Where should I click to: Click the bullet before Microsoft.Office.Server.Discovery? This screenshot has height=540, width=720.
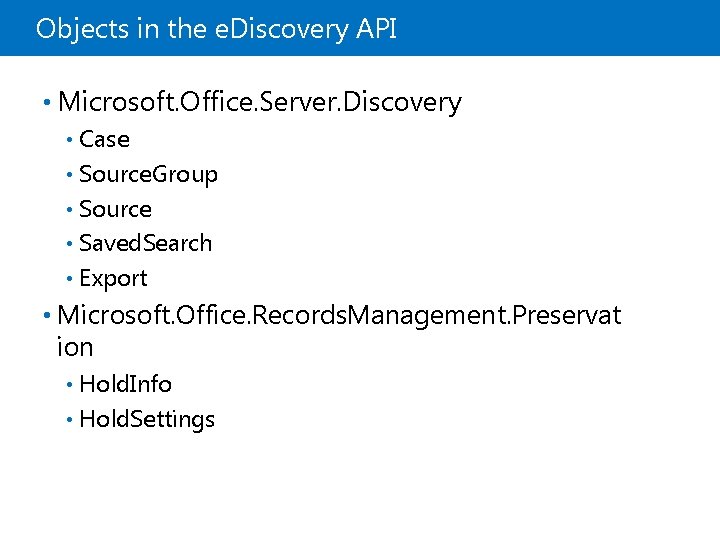(48, 102)
